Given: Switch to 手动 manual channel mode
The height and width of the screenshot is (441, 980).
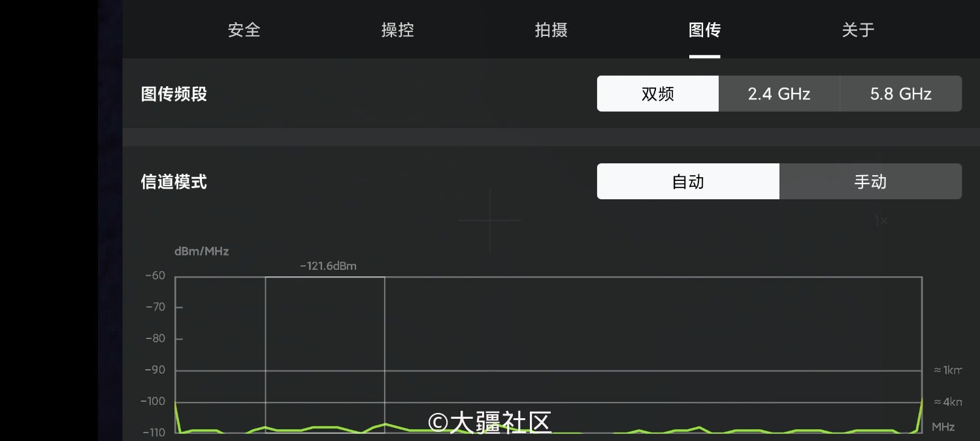Looking at the screenshot, I should [x=871, y=182].
